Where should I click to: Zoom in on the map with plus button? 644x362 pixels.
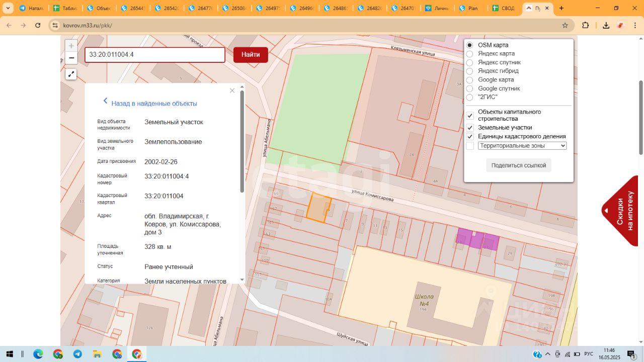71,46
